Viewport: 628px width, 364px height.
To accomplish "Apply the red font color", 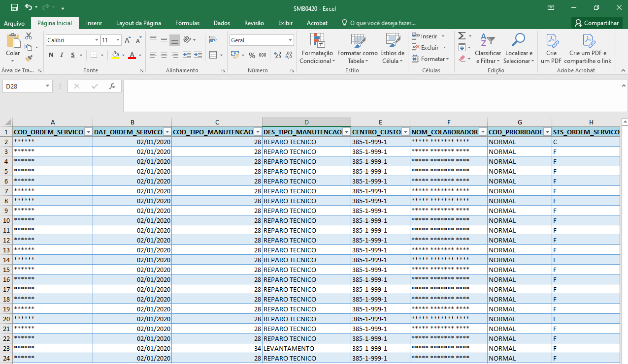I will [132, 55].
